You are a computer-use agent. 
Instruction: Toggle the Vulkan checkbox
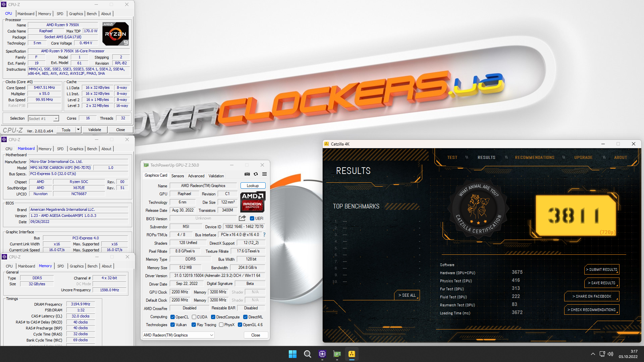click(x=172, y=325)
